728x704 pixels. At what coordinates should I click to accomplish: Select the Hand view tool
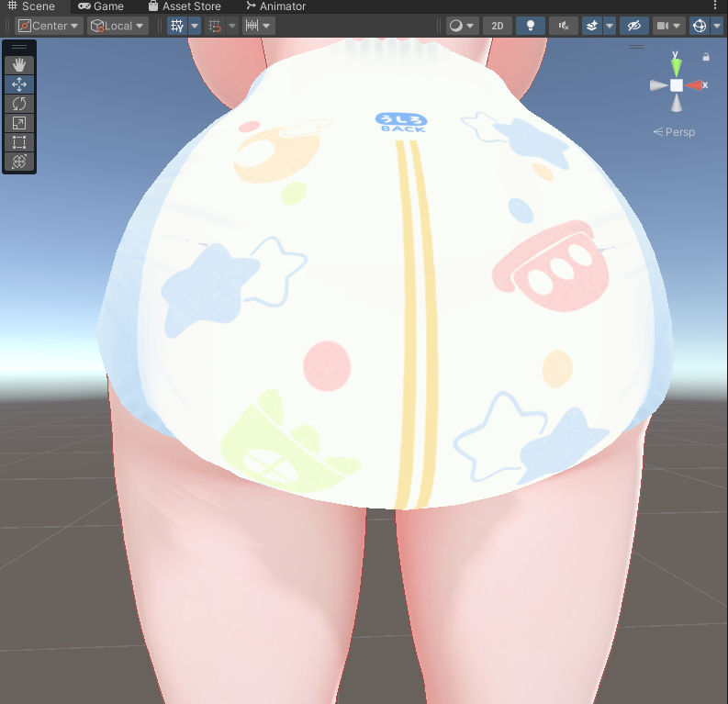click(x=19, y=65)
